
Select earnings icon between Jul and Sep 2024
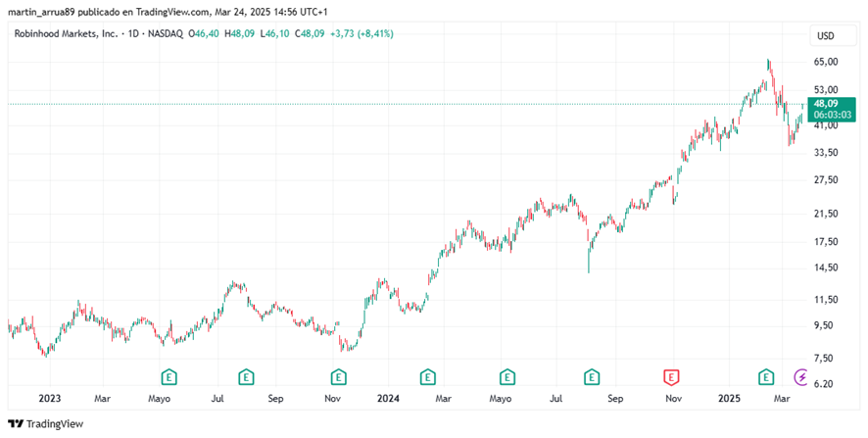point(592,376)
